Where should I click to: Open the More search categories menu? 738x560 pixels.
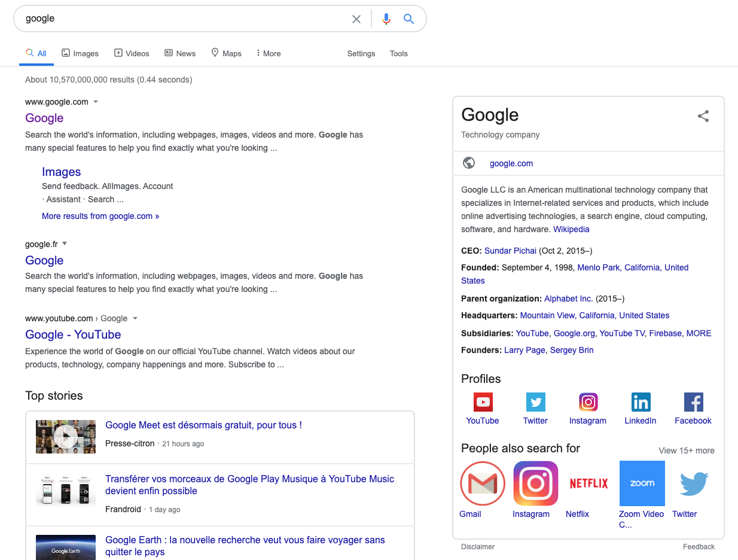(268, 53)
